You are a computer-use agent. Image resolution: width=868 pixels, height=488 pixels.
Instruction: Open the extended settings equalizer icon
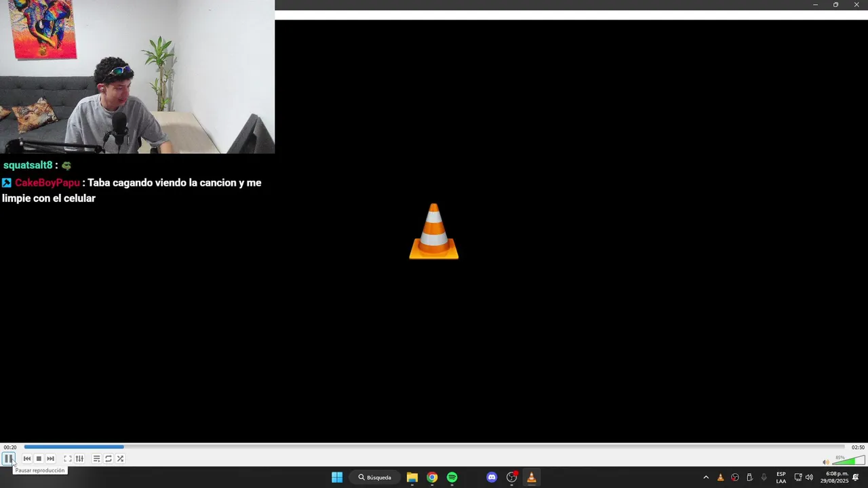(x=79, y=459)
